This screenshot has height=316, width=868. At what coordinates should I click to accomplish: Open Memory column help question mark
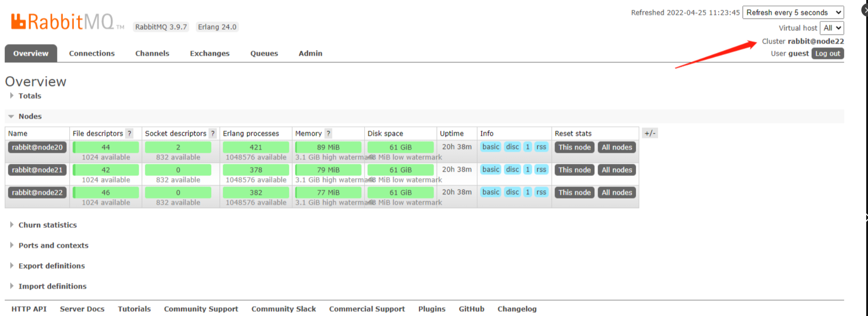tap(328, 133)
